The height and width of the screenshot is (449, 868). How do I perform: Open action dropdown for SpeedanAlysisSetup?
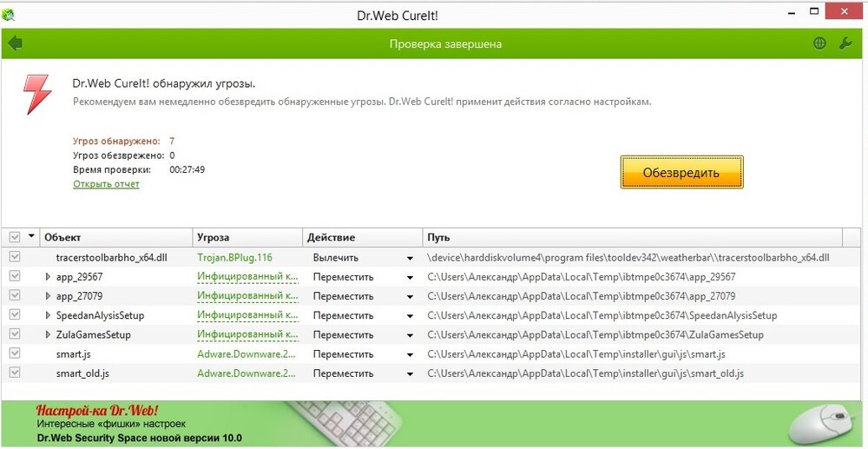(410, 317)
